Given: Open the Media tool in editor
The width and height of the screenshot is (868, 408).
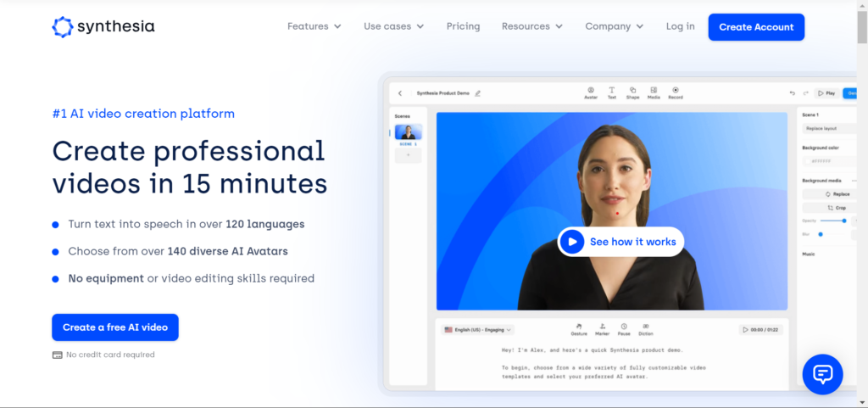Looking at the screenshot, I should [654, 92].
